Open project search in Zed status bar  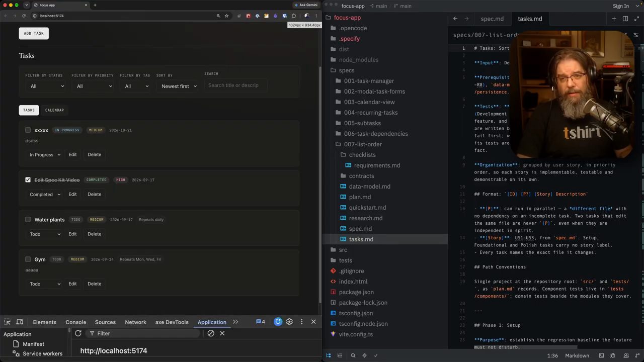click(353, 355)
